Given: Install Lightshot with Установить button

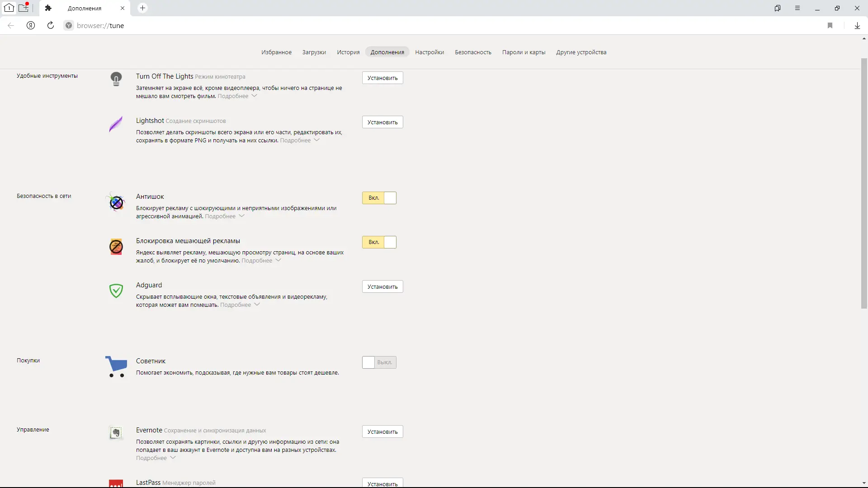Looking at the screenshot, I should (x=382, y=122).
